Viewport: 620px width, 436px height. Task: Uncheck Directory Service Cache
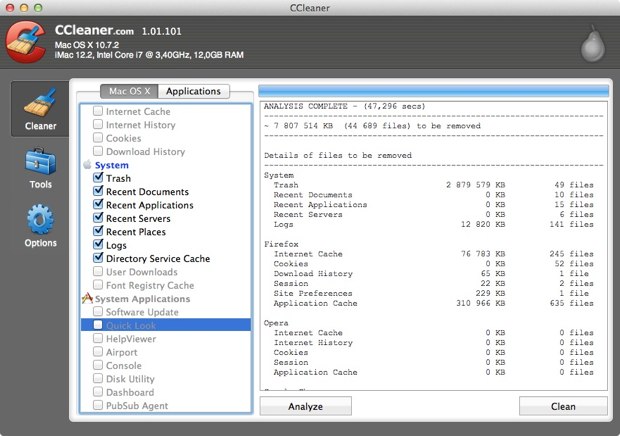click(98, 258)
